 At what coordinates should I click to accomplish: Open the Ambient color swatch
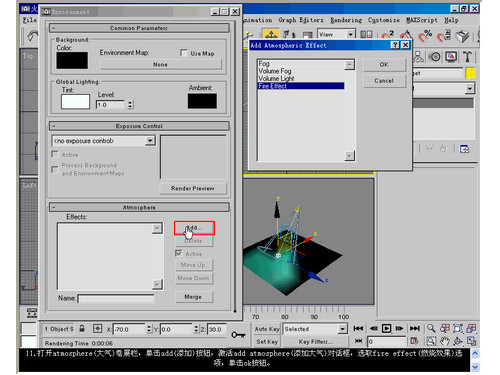pos(202,101)
